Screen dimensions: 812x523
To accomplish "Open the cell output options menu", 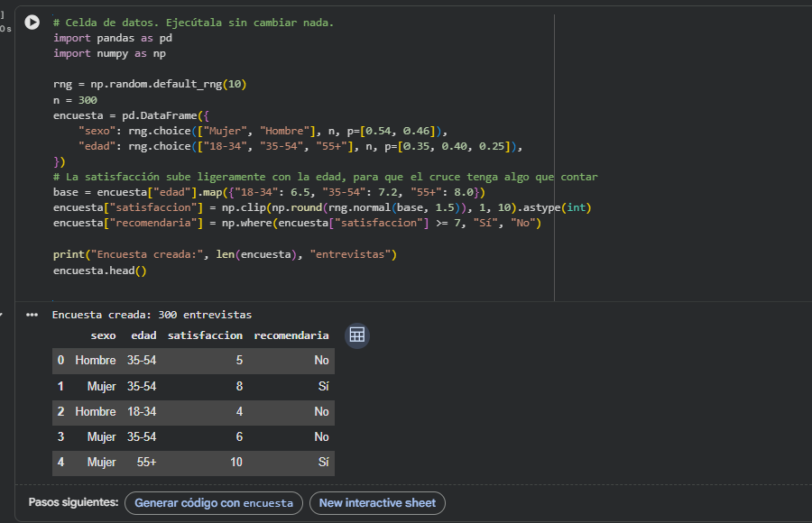I will coord(32,315).
